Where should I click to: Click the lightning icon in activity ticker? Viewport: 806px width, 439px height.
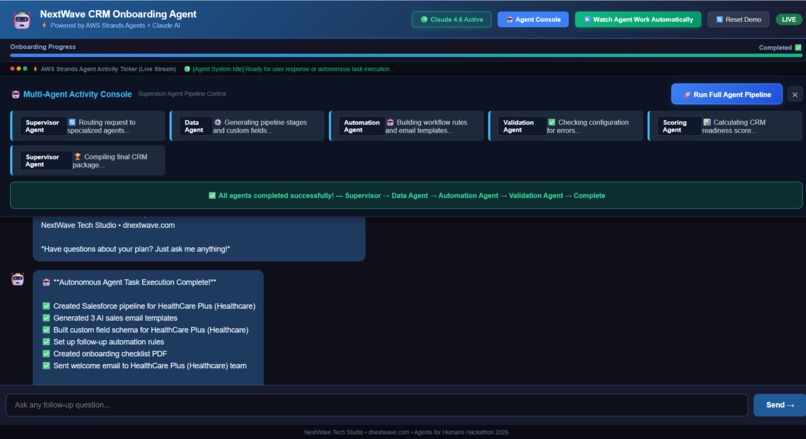(x=35, y=69)
